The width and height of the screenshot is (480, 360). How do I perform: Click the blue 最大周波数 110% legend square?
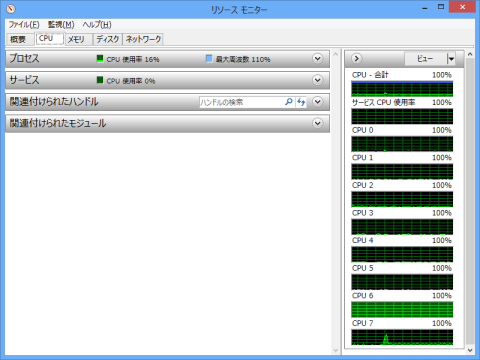[x=209, y=59]
